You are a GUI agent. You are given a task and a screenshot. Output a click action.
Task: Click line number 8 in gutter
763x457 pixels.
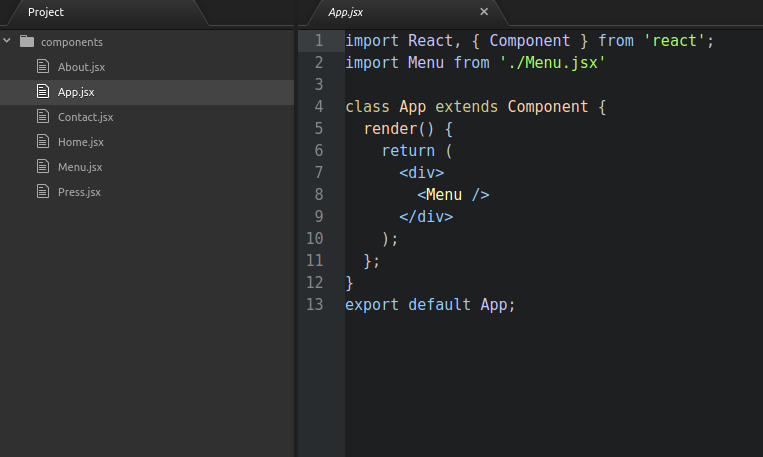(319, 194)
